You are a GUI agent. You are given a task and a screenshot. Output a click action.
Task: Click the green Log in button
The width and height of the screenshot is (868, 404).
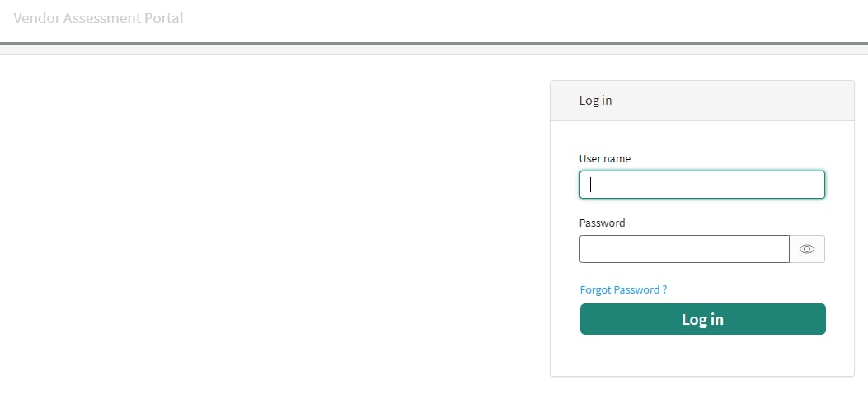pyautogui.click(x=702, y=319)
